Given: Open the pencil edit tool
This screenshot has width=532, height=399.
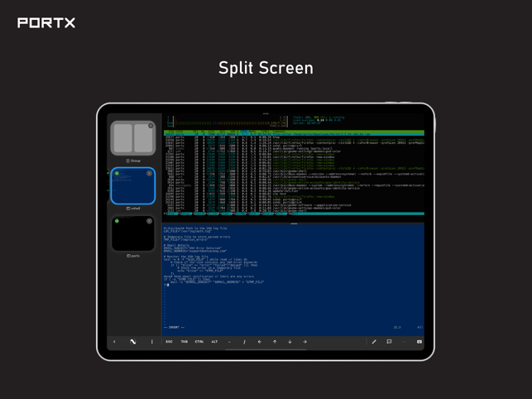Looking at the screenshot, I should point(374,342).
